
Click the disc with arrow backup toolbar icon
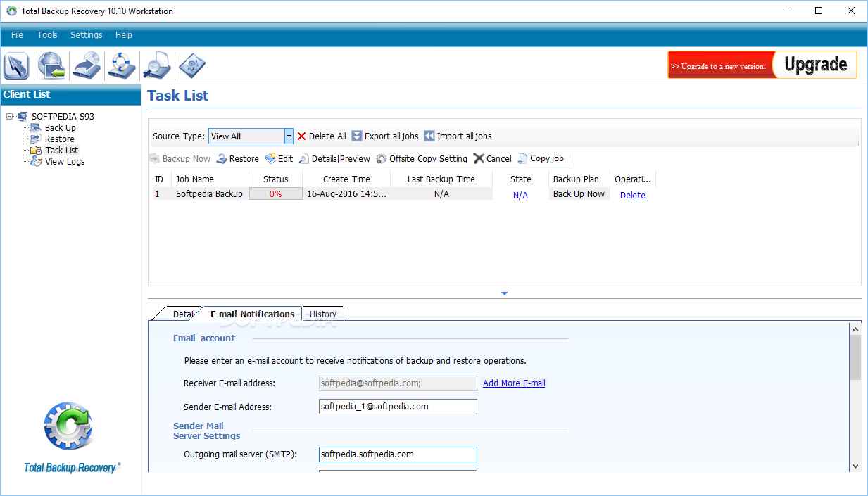(87, 66)
